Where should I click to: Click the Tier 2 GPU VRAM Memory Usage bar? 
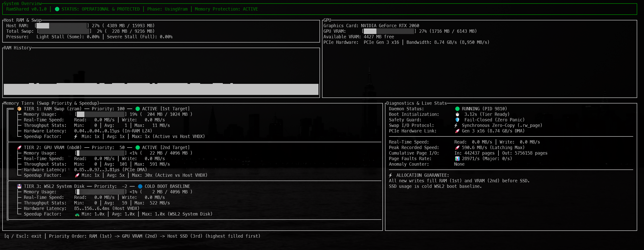[x=101, y=153]
